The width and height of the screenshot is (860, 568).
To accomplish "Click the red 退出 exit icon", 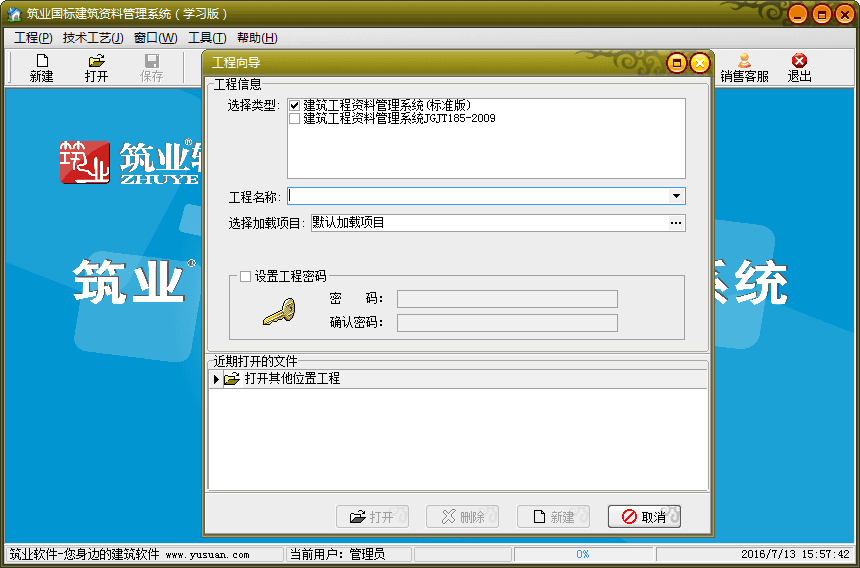I will (x=799, y=67).
